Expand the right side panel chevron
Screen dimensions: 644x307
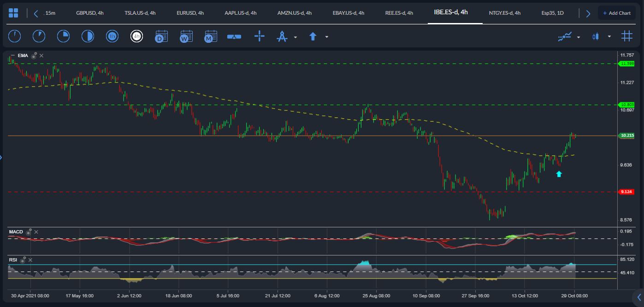tap(639, 297)
